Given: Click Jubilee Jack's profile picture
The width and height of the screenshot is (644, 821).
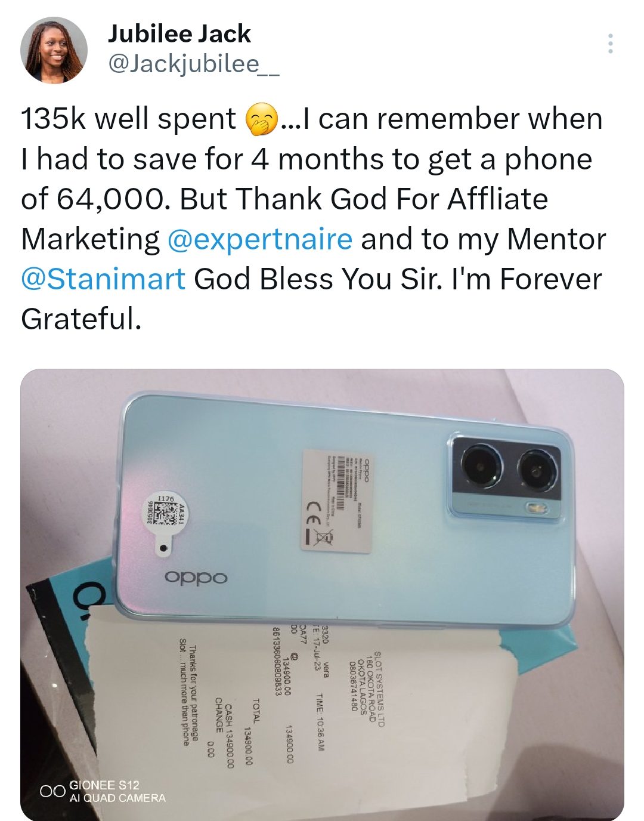Looking at the screenshot, I should click(x=54, y=50).
